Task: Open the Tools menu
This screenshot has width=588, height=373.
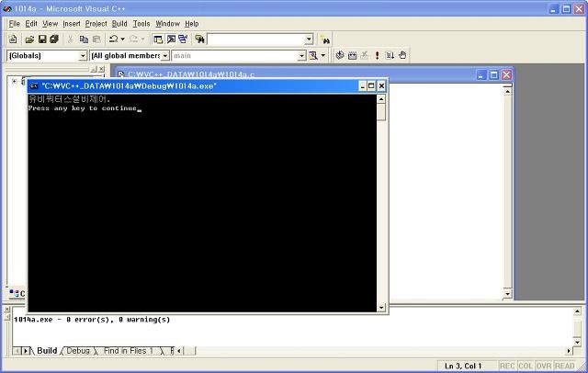Action: click(141, 24)
